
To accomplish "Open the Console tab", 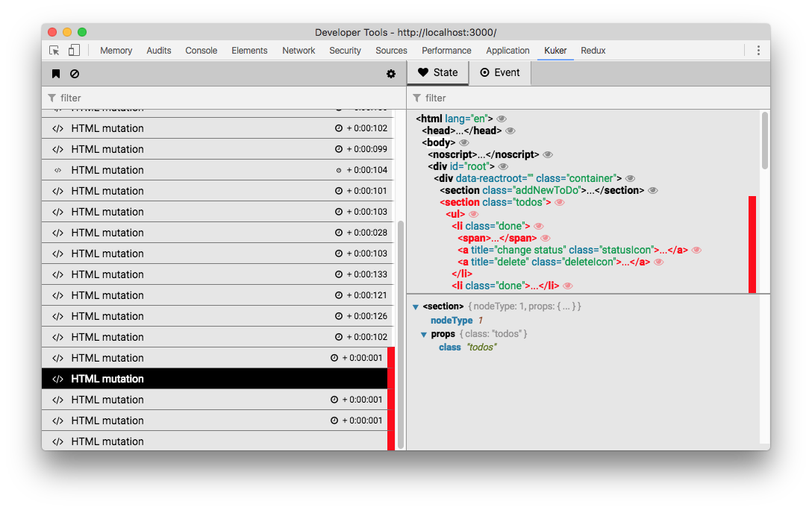I will click(x=201, y=50).
